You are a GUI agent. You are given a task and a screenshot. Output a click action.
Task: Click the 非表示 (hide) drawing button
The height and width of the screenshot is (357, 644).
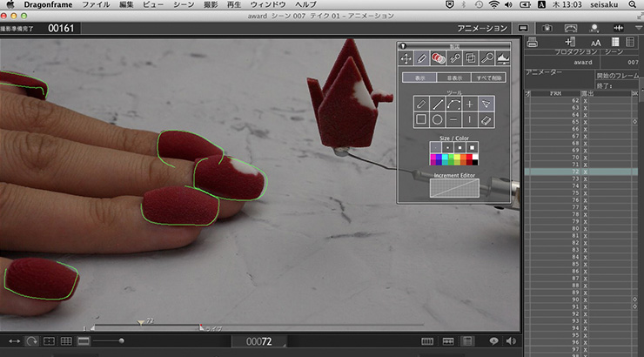point(453,77)
